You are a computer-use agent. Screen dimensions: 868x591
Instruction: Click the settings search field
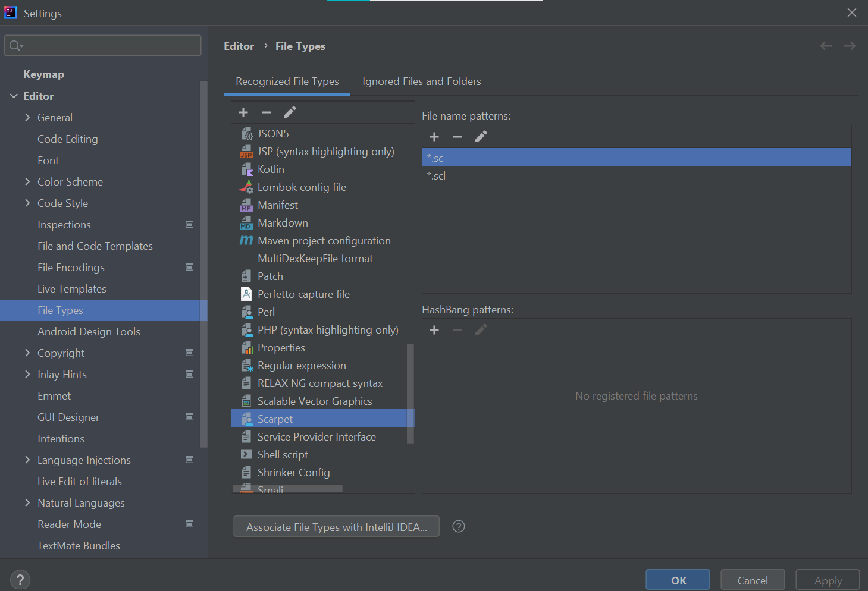pos(103,45)
